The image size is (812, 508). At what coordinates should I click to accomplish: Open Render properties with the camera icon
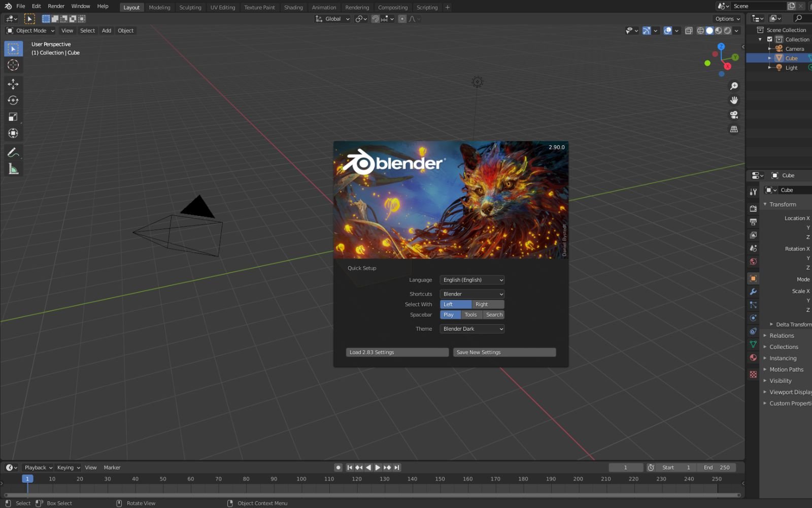coord(753,208)
